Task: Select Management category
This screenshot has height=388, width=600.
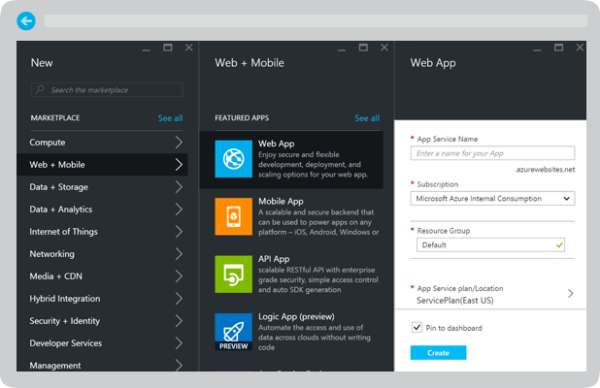Action: tap(102, 365)
